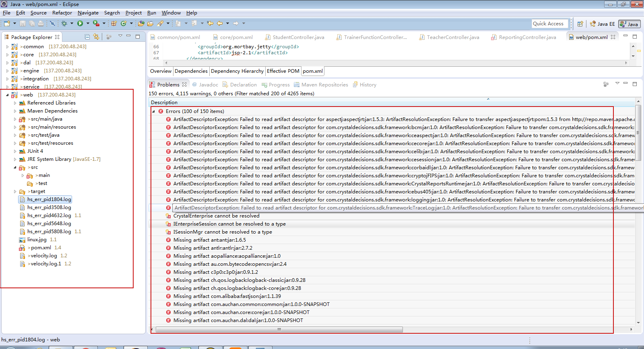Click the Previous Annotation icon
644x349 pixels.
pyautogui.click(x=194, y=23)
